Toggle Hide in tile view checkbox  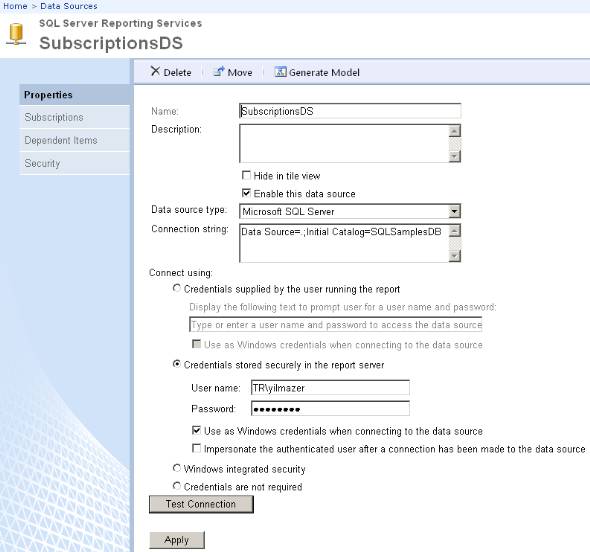246,175
